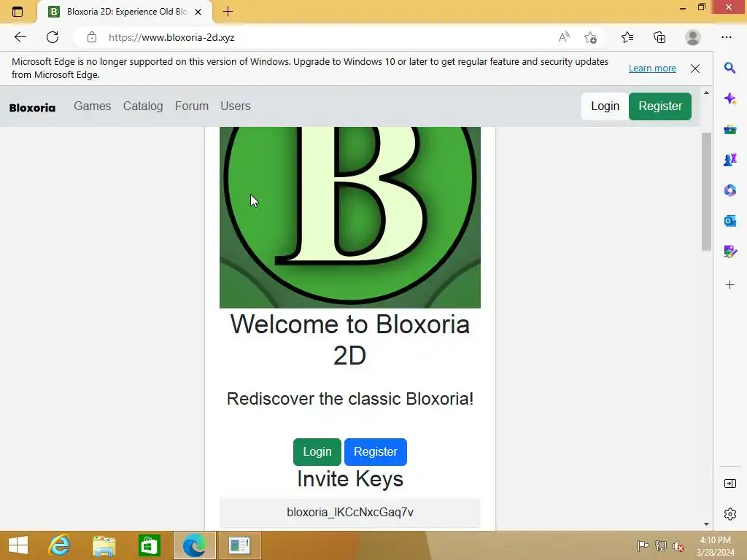Open network tray icon
This screenshot has height=560, width=747.
pyautogui.click(x=661, y=546)
